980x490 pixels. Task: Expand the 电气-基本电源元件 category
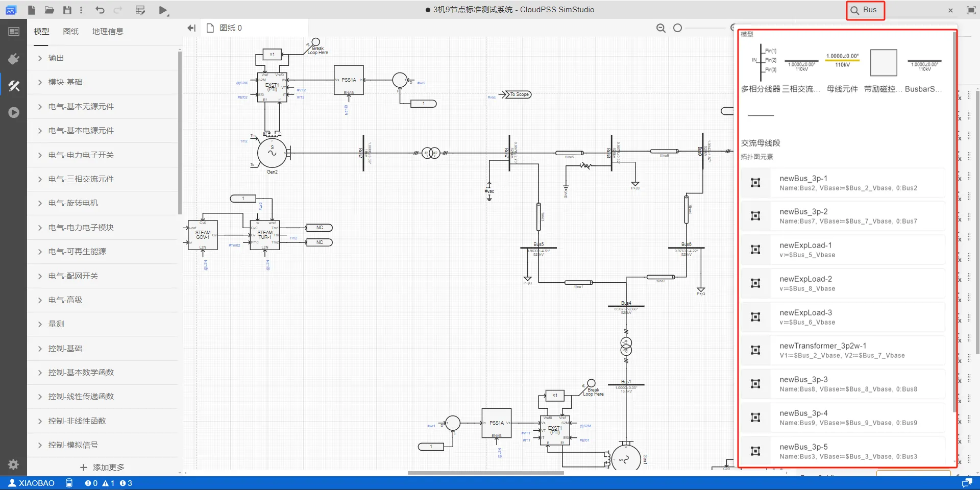coord(103,131)
